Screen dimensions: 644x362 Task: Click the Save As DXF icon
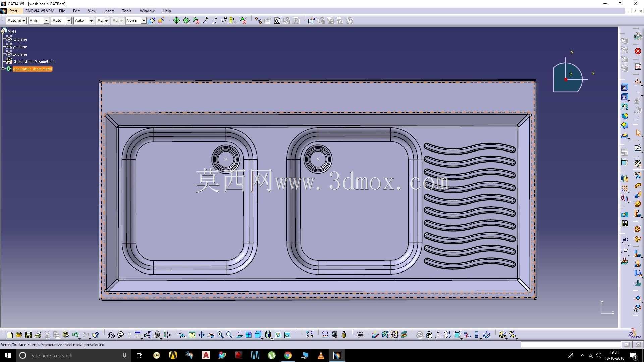click(625, 224)
